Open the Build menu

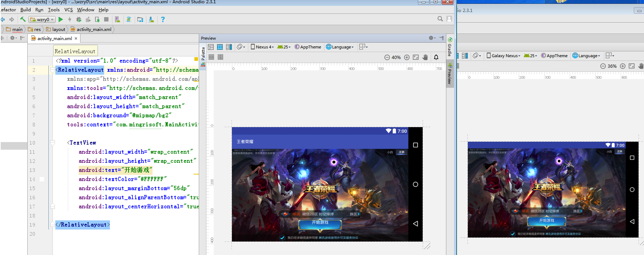click(25, 10)
